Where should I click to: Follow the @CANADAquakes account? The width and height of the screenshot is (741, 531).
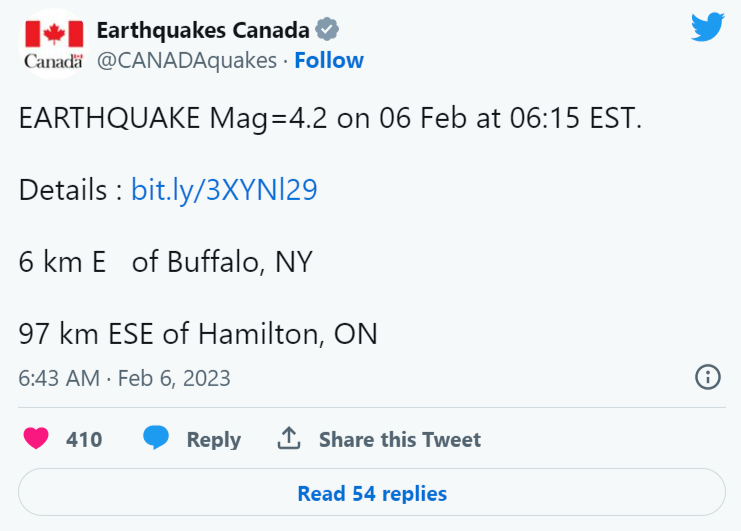(x=329, y=60)
